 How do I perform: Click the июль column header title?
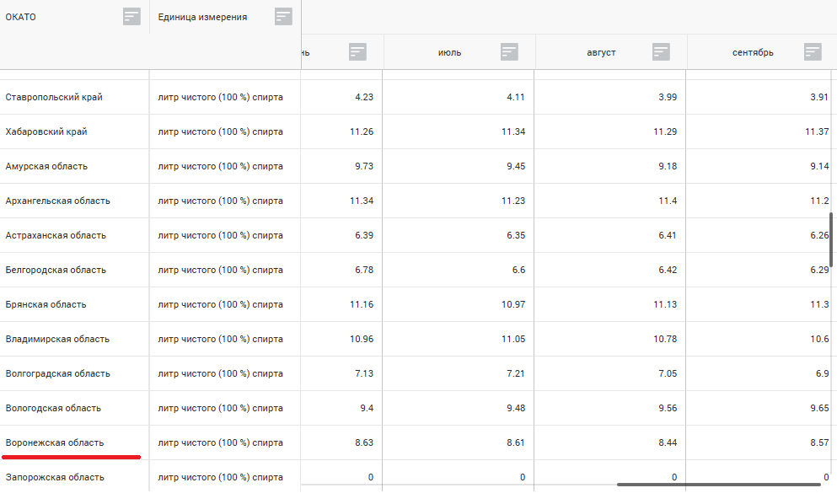[x=449, y=52]
